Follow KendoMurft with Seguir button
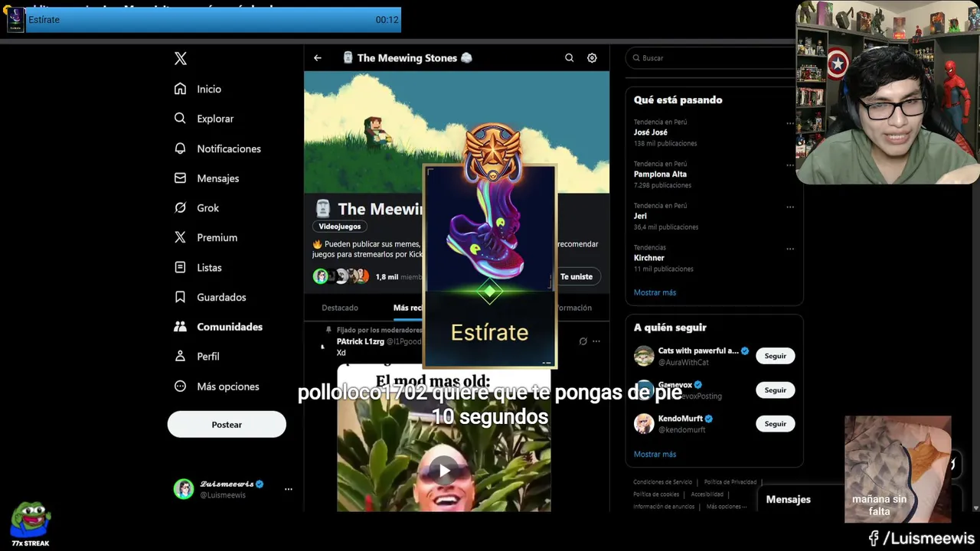 (x=775, y=424)
